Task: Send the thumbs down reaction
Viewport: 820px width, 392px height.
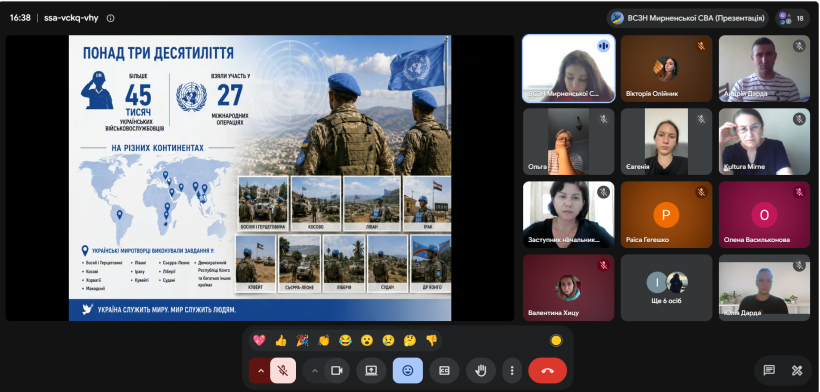Action: click(431, 340)
